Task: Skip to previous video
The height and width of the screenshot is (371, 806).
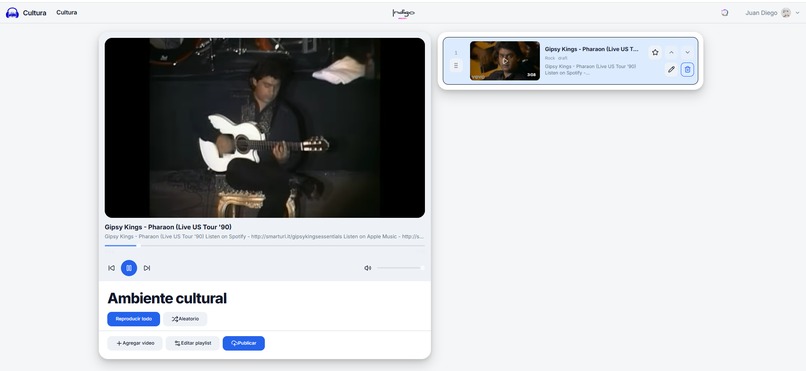Action: [x=111, y=268]
